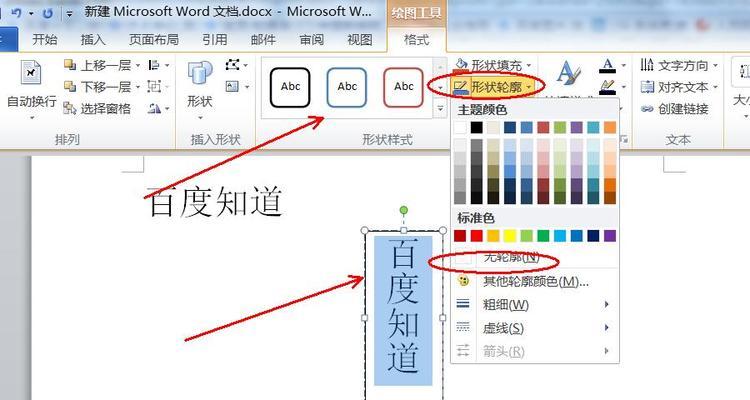Select purple in standard colors
The image size is (750, 400).
pyautogui.click(x=610, y=236)
